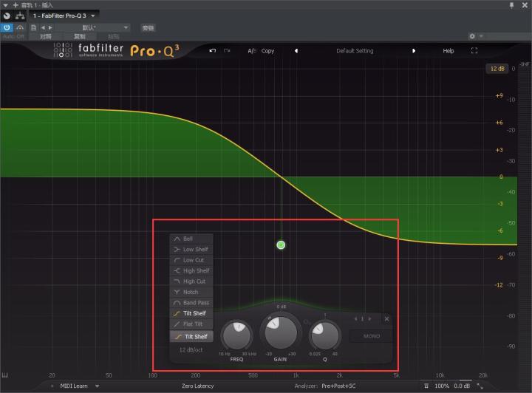Click the plus icon in the title bar
532x393 pixels.
click(x=16, y=4)
